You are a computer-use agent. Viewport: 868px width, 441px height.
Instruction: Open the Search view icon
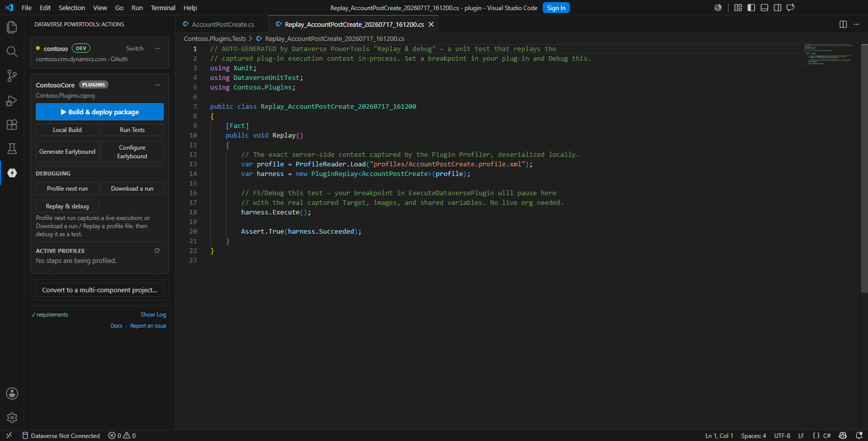[12, 52]
